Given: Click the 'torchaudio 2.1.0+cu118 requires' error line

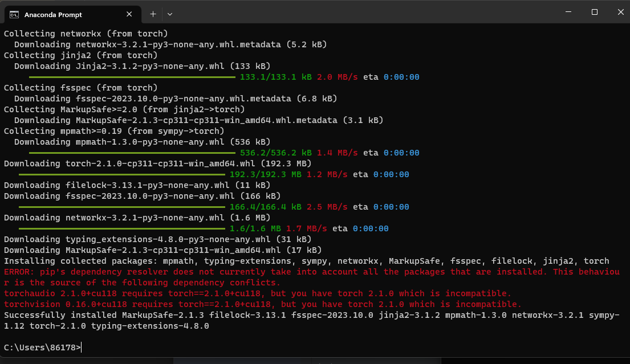Looking at the screenshot, I should click(x=258, y=294).
